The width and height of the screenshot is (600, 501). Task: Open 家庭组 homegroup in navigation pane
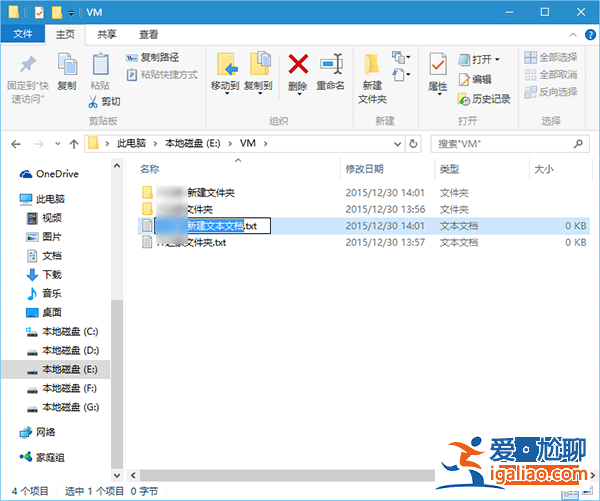click(42, 457)
